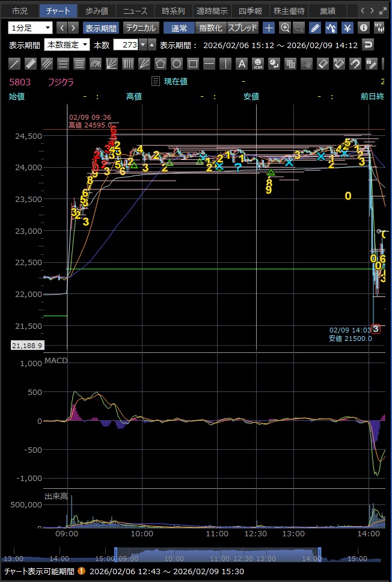Screen dimensions: 392x582
Task: Click the zoom in magnifier icon
Action: click(284, 28)
